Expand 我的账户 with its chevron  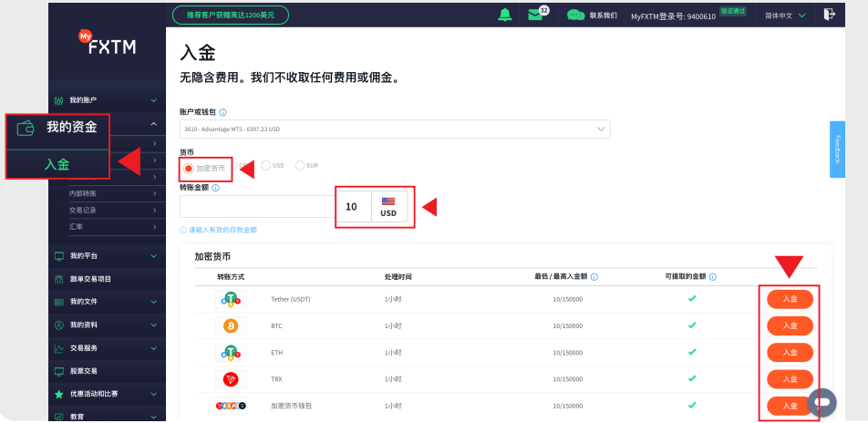click(x=154, y=101)
